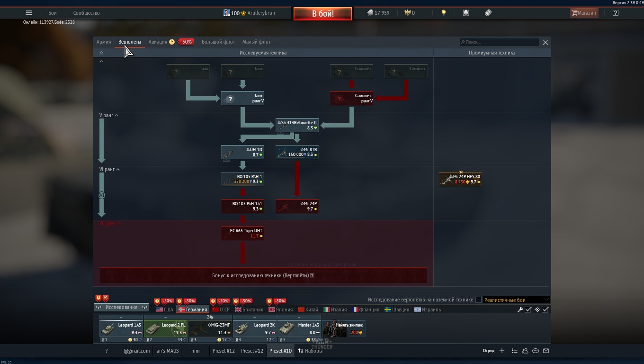The image size is (644, 364).
Task: Open the warbonds shop icon
Action: [466, 13]
